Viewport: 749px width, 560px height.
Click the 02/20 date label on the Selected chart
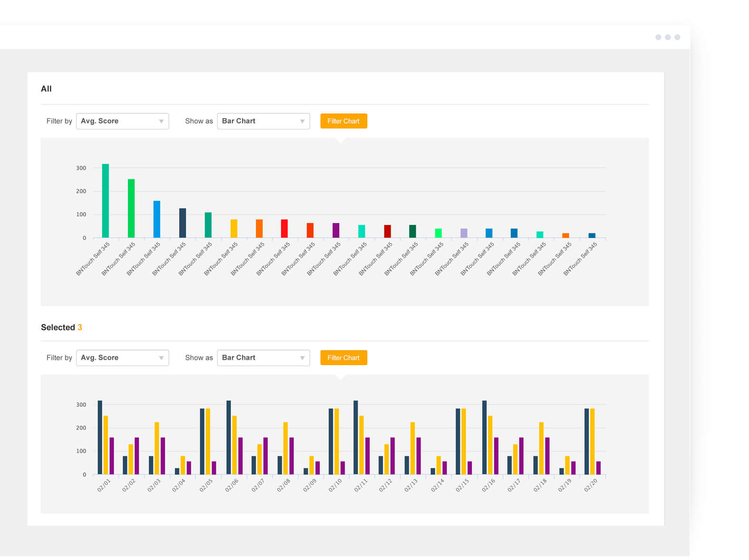tap(590, 485)
